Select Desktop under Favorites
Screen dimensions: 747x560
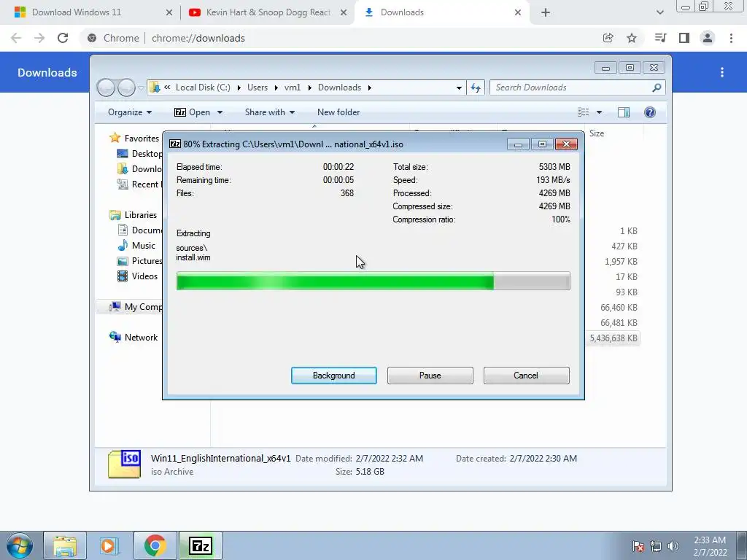(x=139, y=153)
